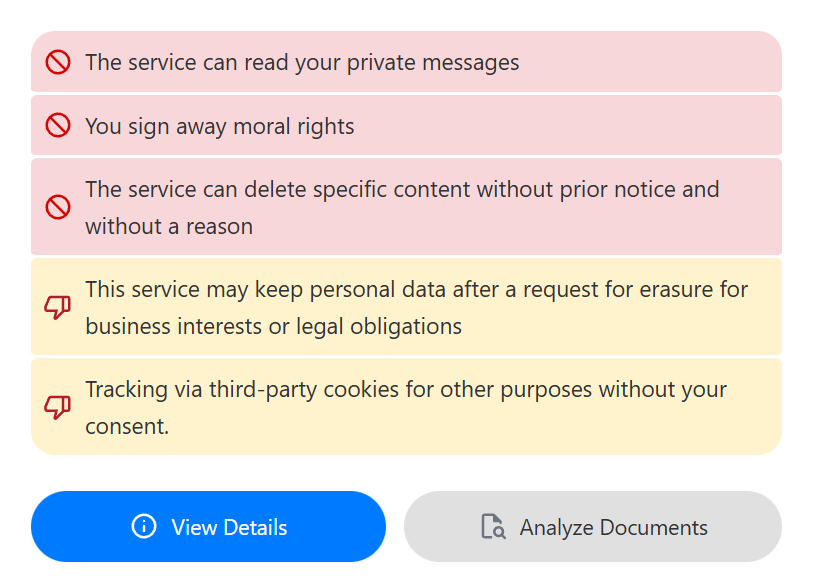
Task: Open the View Details button
Action: click(x=208, y=527)
